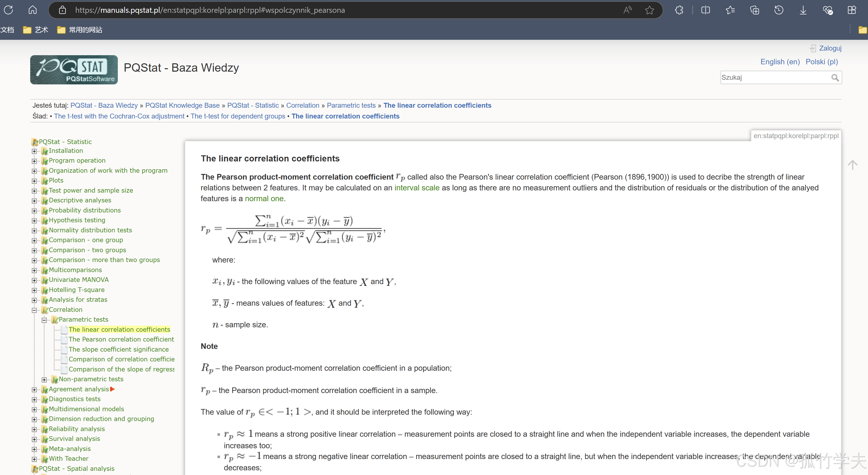Open split screen view icon
The width and height of the screenshot is (868, 475).
pos(705,10)
